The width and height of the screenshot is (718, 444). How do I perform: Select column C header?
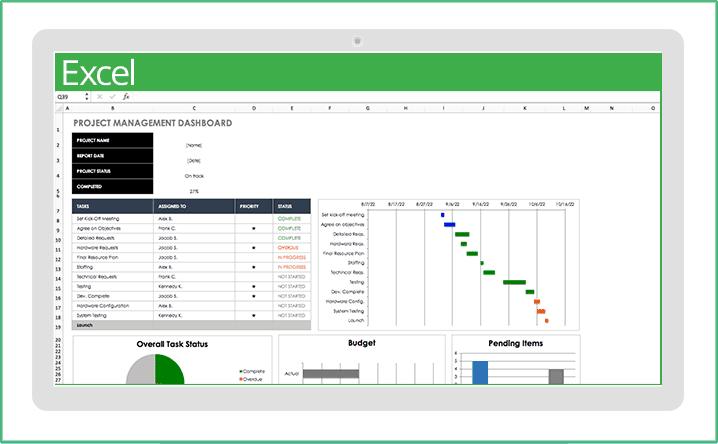point(194,108)
